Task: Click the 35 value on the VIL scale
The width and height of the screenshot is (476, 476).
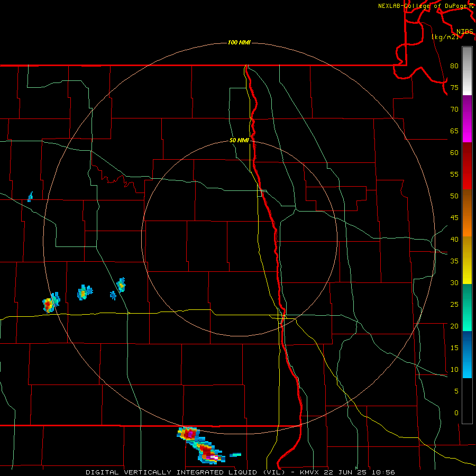Action: tap(454, 261)
